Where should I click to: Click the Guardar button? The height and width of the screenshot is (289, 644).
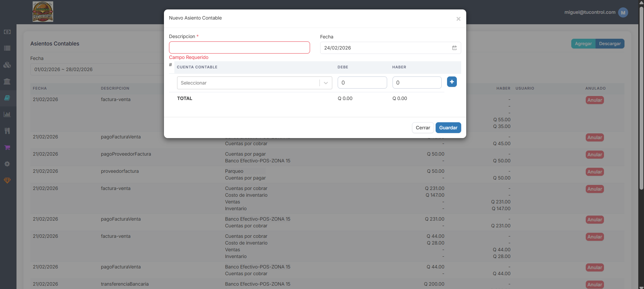pyautogui.click(x=448, y=128)
